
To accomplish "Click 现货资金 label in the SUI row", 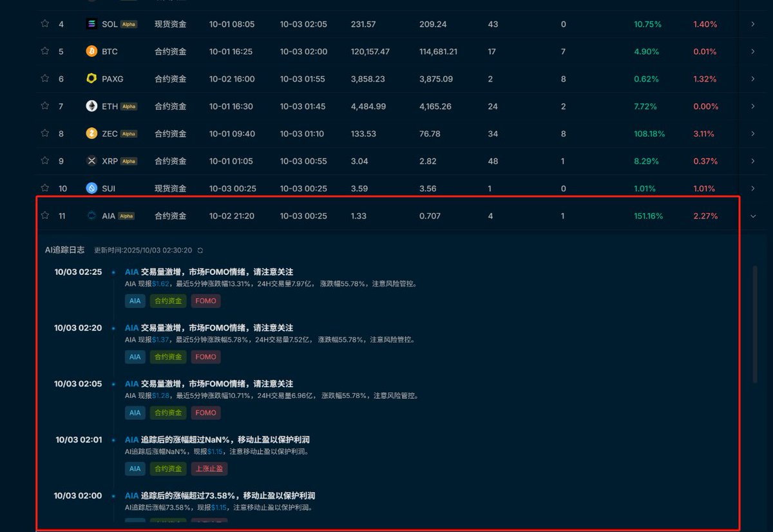I will click(171, 189).
